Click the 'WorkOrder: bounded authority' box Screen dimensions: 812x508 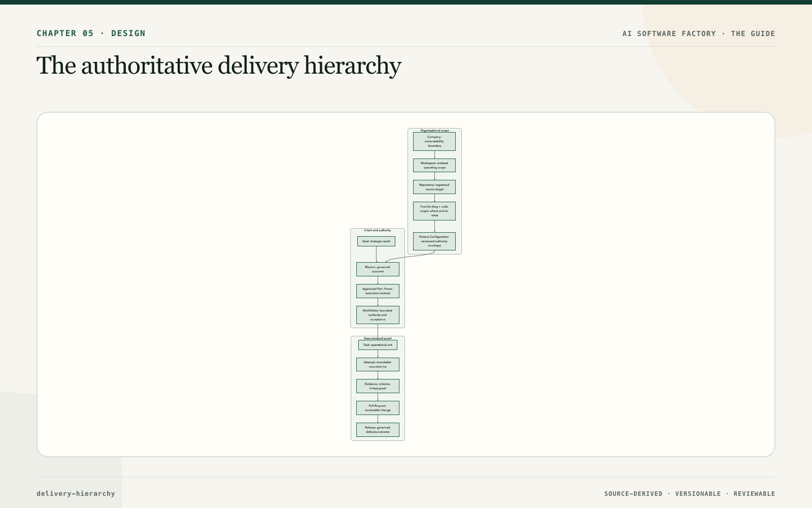(x=378, y=315)
